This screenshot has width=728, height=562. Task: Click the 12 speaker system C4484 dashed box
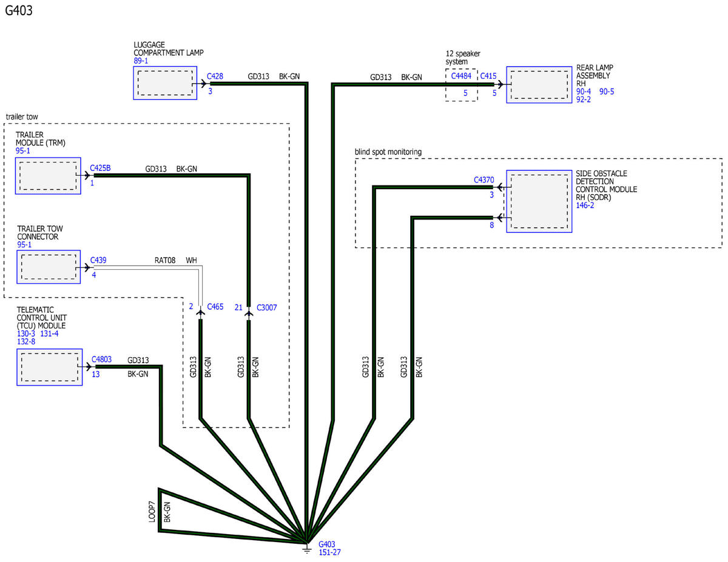461,85
